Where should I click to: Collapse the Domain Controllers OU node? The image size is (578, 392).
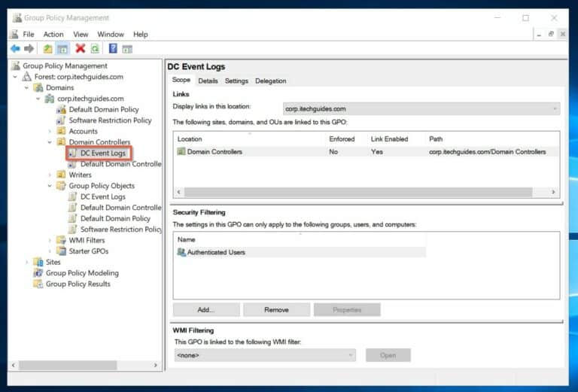pos(50,142)
